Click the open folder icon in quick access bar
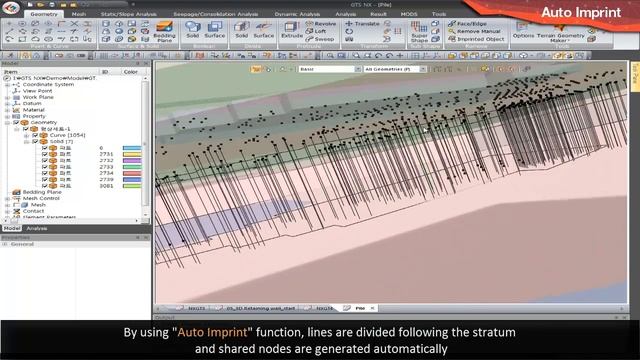Image resolution: width=640 pixels, height=360 pixels. tap(41, 5)
